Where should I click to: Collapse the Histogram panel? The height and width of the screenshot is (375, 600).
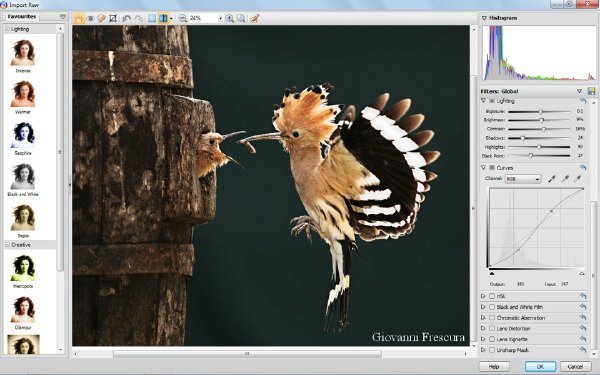[x=484, y=18]
